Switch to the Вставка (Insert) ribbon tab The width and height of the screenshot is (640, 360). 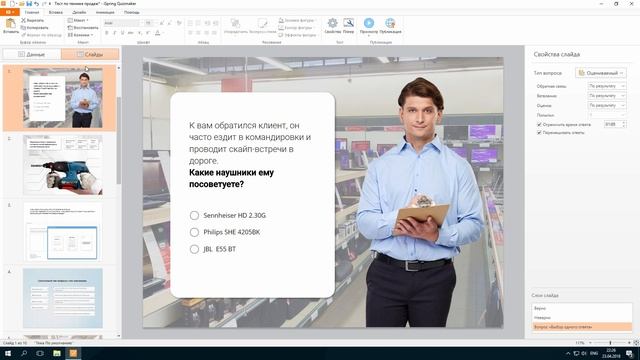56,12
